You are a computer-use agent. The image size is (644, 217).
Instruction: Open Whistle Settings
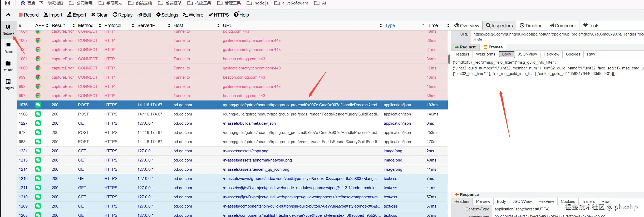(167, 15)
